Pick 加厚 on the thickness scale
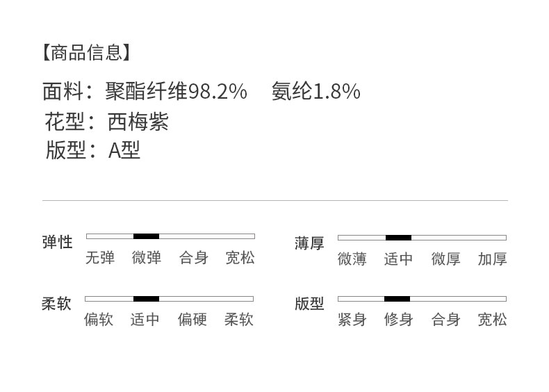The image size is (549, 392). click(x=492, y=259)
